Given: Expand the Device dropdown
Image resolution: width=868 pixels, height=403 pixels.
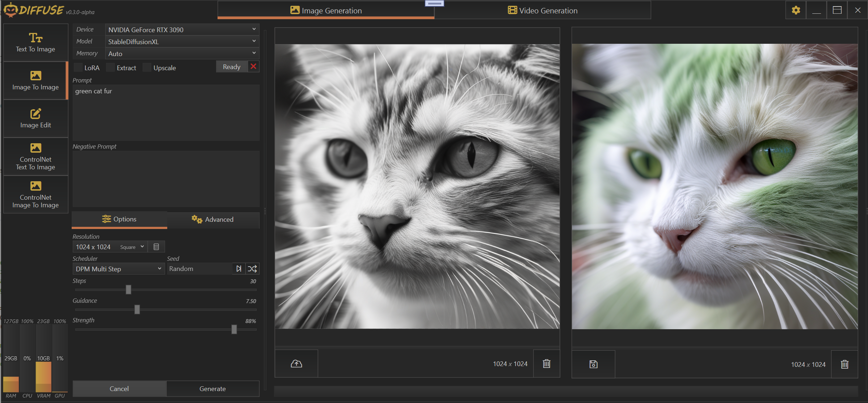Looking at the screenshot, I should [x=182, y=30].
